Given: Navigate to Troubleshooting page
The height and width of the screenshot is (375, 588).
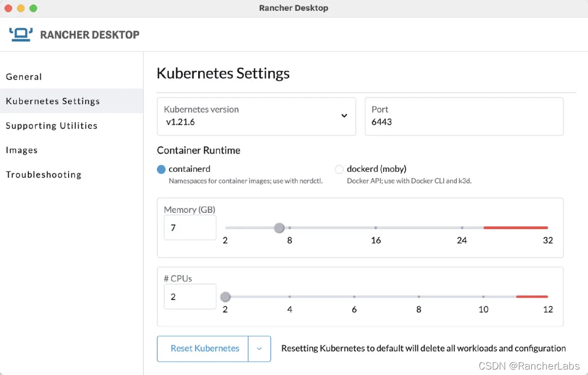Looking at the screenshot, I should (x=44, y=174).
